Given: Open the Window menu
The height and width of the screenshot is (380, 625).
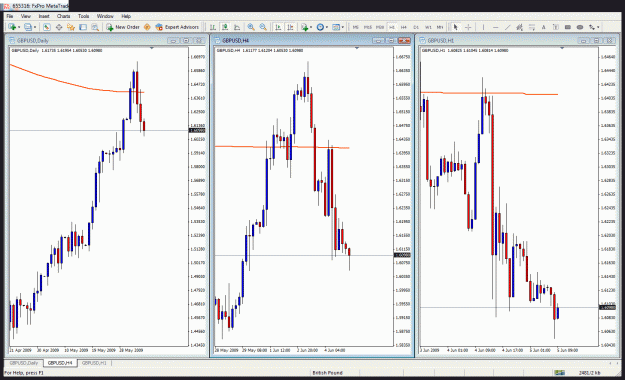Looking at the screenshot, I should [105, 16].
